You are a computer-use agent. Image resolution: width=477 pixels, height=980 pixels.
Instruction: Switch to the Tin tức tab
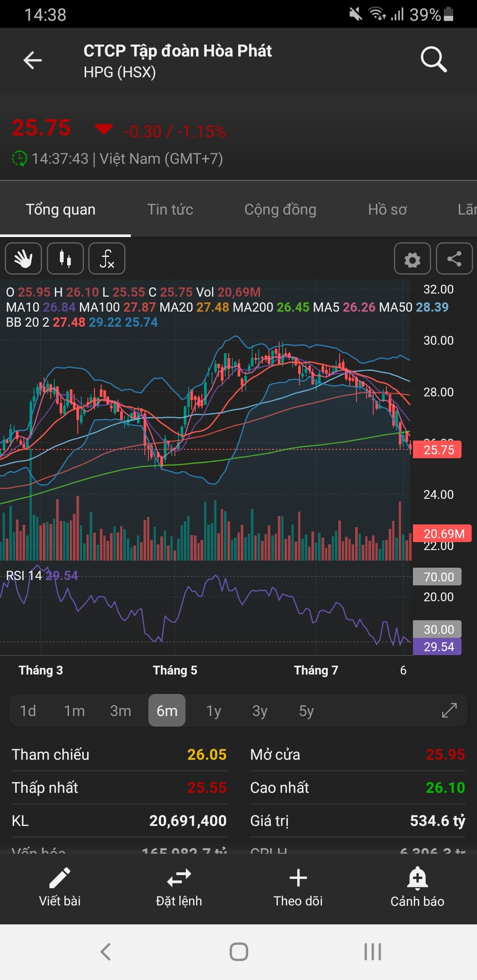point(170,209)
